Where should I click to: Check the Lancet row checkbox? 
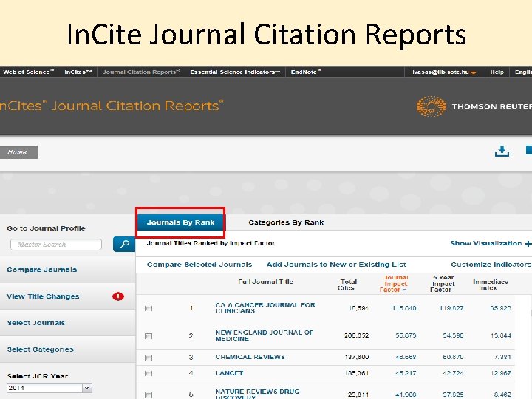coord(149,373)
